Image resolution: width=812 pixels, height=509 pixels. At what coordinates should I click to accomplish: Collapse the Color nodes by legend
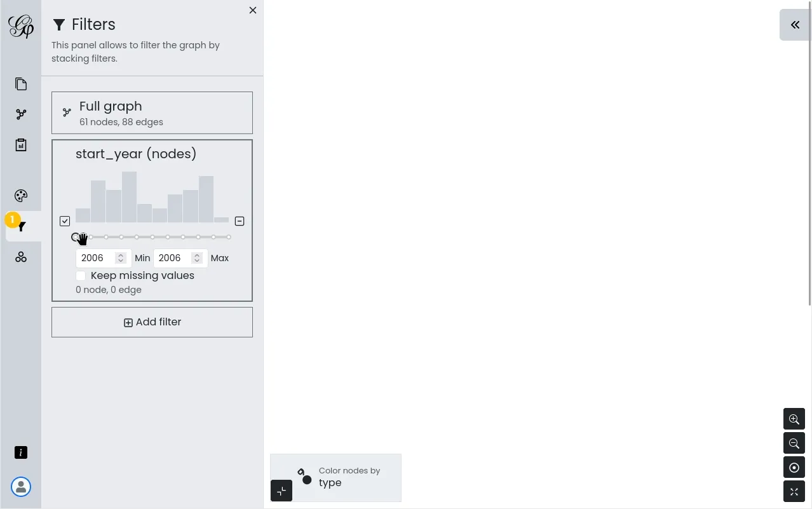pos(281,491)
